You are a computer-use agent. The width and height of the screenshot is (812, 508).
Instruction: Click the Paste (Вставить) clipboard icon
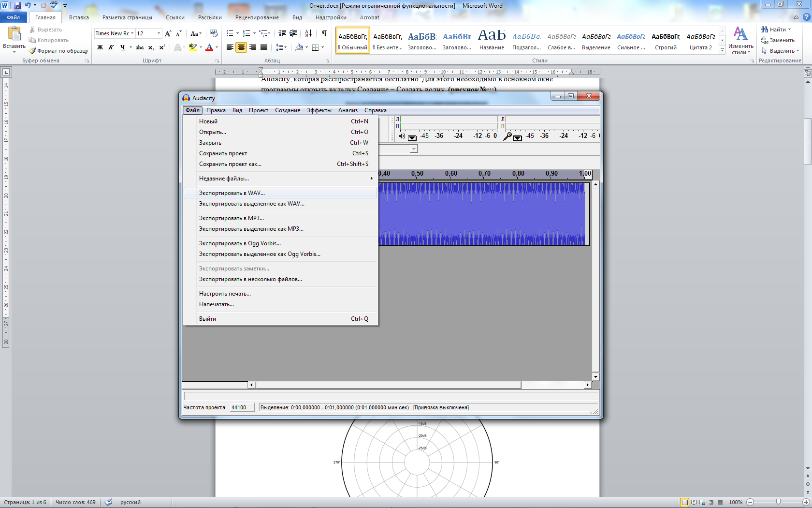(14, 33)
